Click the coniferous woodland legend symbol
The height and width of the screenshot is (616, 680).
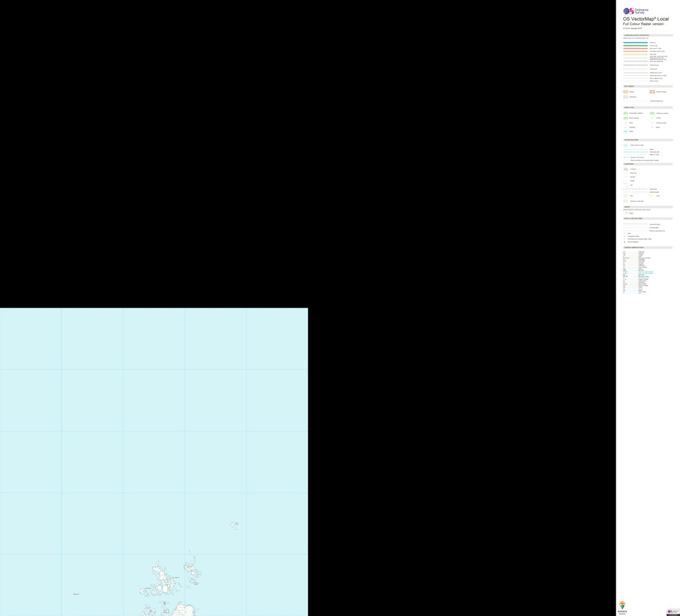pyautogui.click(x=652, y=113)
